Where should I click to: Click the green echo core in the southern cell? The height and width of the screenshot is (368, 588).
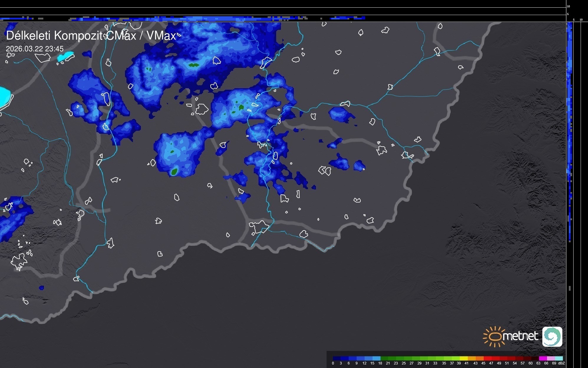(x=174, y=171)
